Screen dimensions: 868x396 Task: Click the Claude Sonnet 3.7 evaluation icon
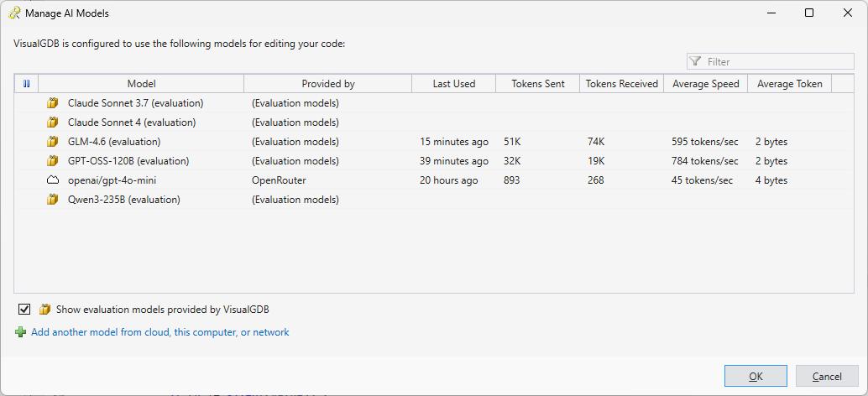(53, 103)
